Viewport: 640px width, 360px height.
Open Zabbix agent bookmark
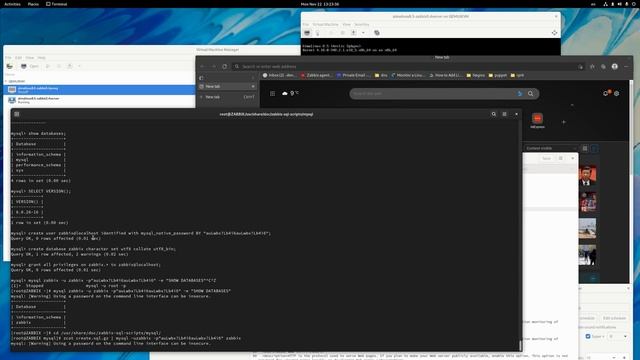pos(317,76)
